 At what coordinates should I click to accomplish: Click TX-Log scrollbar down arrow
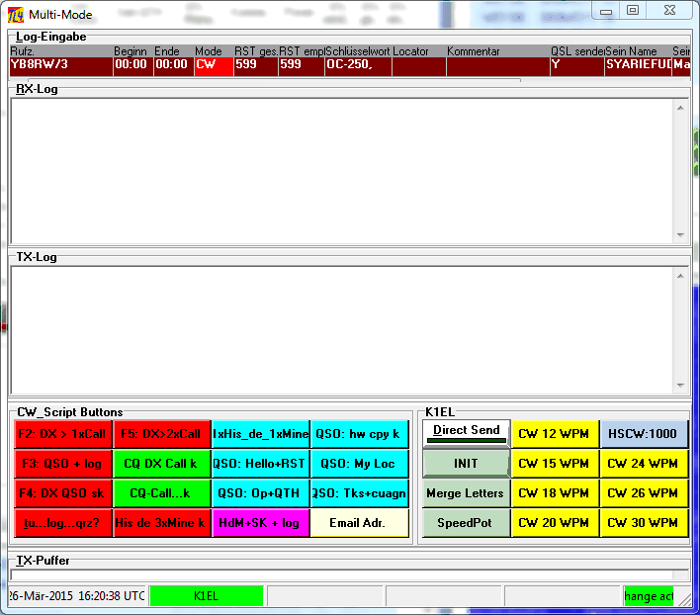[x=680, y=386]
